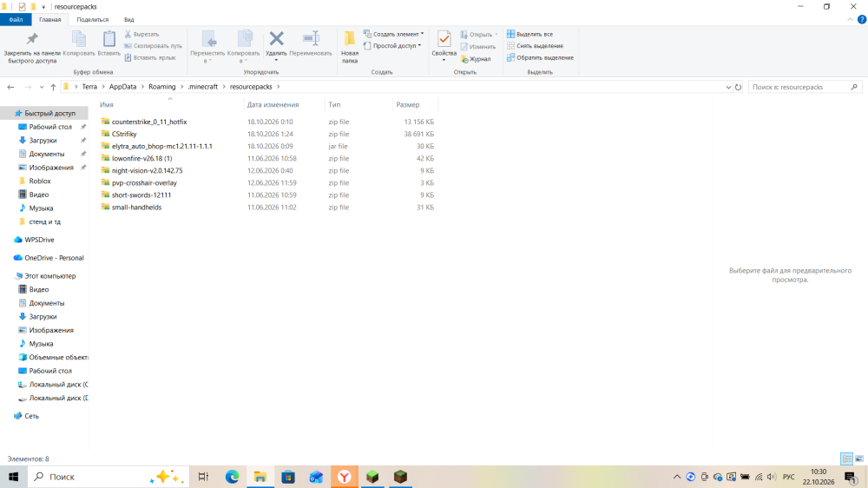Open Task View on taskbar

click(x=203, y=477)
